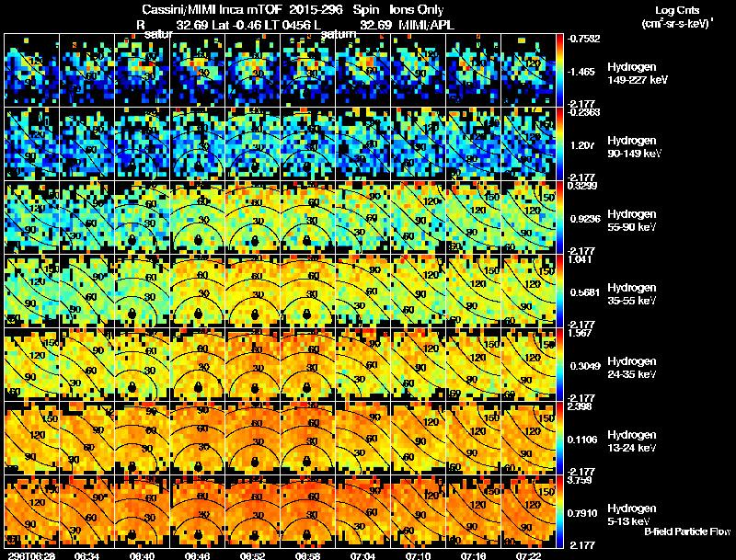Click the Hydrogen 35-55 keV color scale

[x=559, y=291]
